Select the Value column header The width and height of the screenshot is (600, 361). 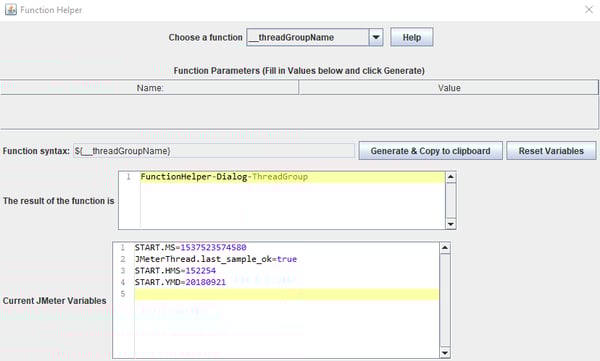pos(449,88)
